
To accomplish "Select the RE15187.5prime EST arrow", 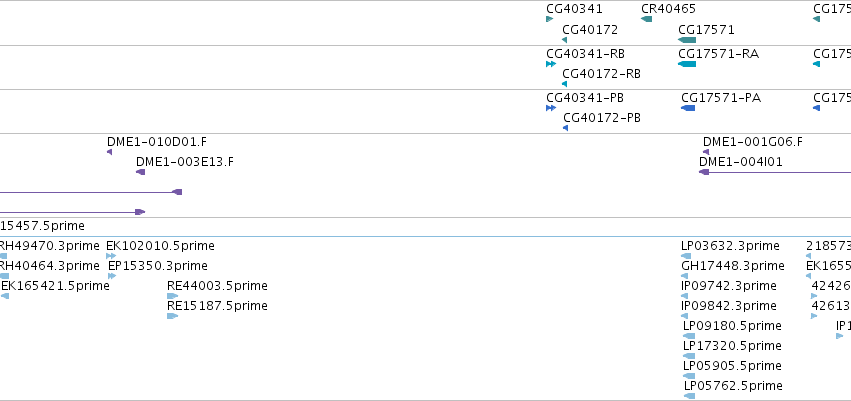I will [173, 316].
